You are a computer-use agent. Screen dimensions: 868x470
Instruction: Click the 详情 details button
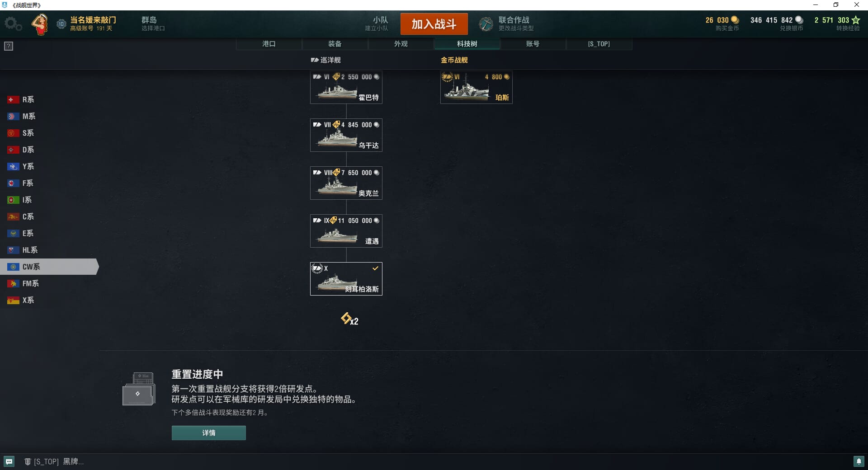tap(209, 433)
